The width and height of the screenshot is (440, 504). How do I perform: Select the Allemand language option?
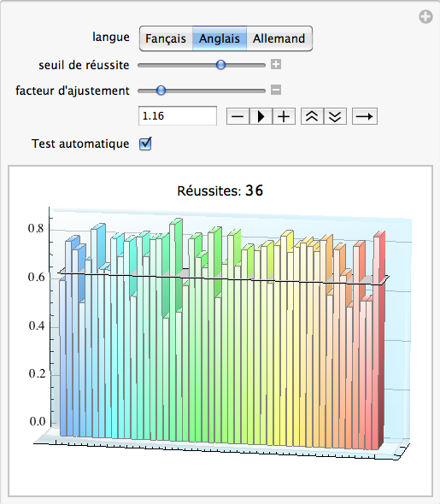[279, 38]
